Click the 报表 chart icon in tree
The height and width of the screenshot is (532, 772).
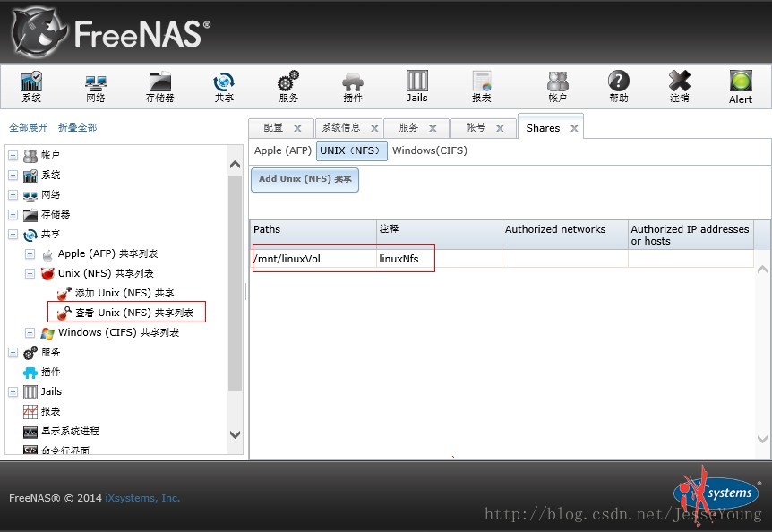(x=30, y=412)
